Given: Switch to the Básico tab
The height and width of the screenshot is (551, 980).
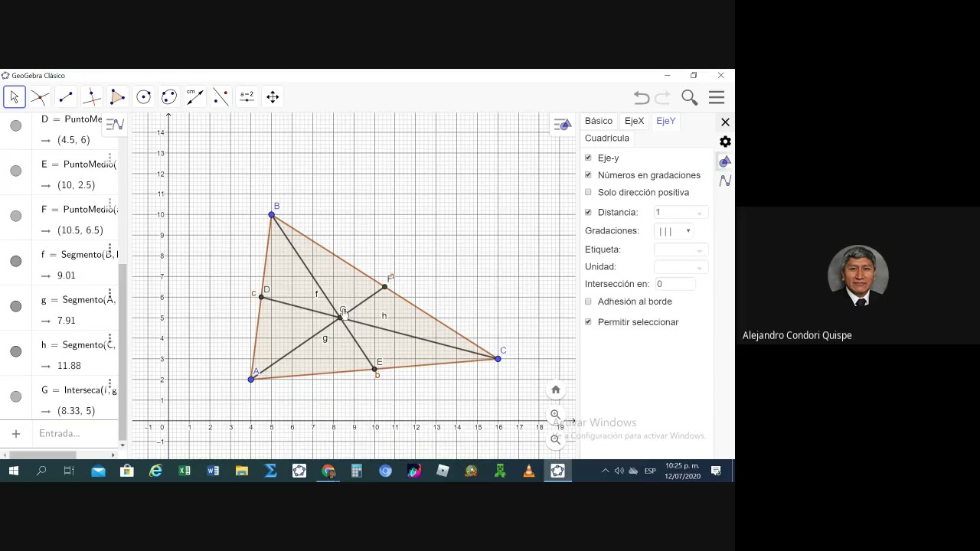Looking at the screenshot, I should (x=599, y=121).
